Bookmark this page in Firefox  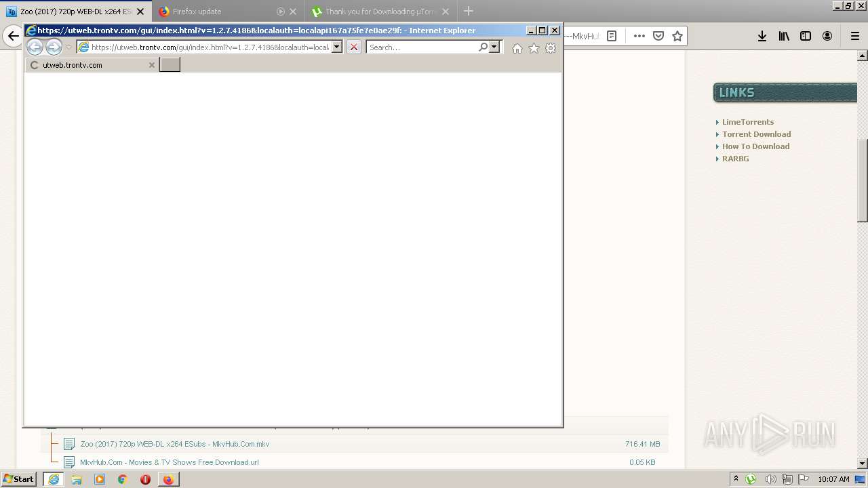(677, 36)
